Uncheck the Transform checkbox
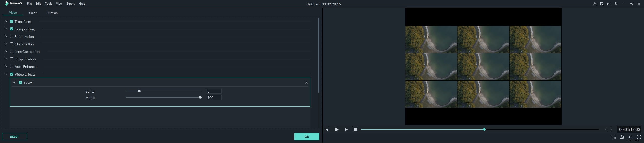Image resolution: width=644 pixels, height=143 pixels. pyautogui.click(x=12, y=21)
